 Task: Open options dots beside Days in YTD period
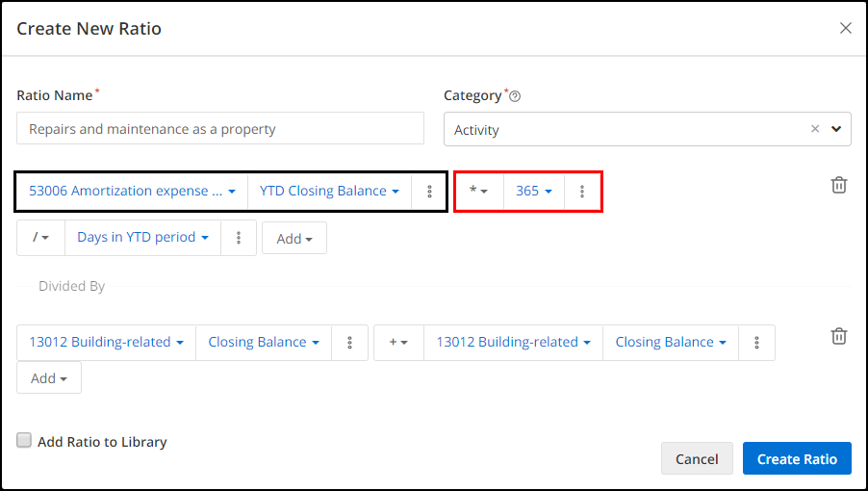[x=239, y=238]
